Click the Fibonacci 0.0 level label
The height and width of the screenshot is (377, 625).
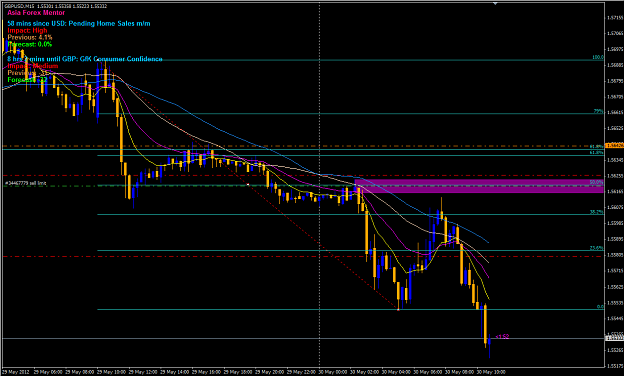tap(600, 307)
